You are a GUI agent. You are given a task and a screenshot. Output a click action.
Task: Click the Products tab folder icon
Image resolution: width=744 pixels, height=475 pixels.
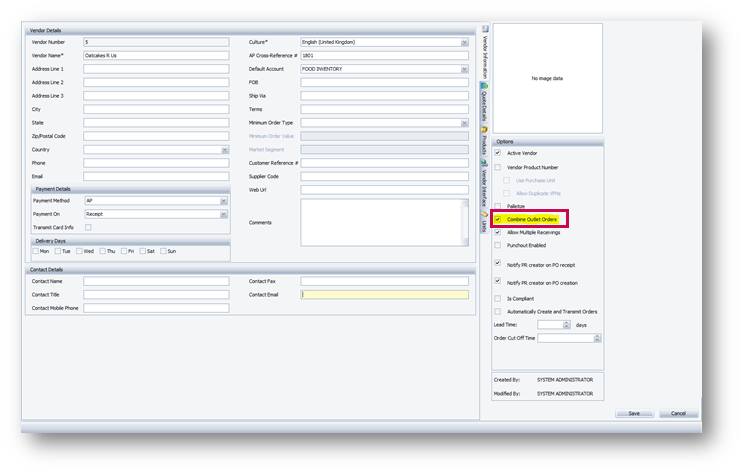[x=484, y=130]
